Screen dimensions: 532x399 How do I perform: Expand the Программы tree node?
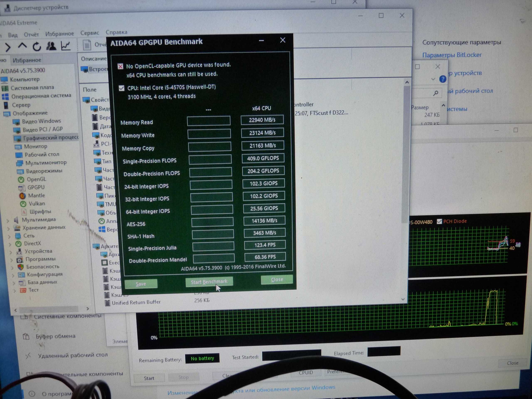point(12,260)
